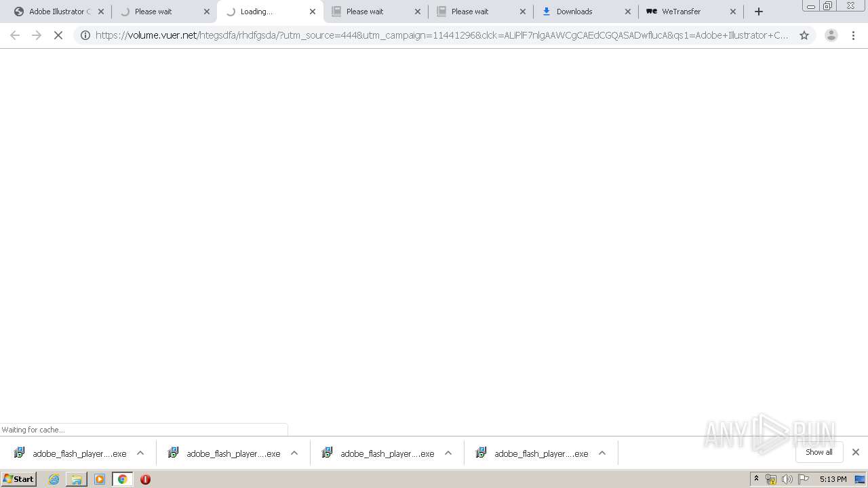The image size is (868, 488).
Task: Open the Please wait tab beside Downloads tab
Action: [480, 12]
